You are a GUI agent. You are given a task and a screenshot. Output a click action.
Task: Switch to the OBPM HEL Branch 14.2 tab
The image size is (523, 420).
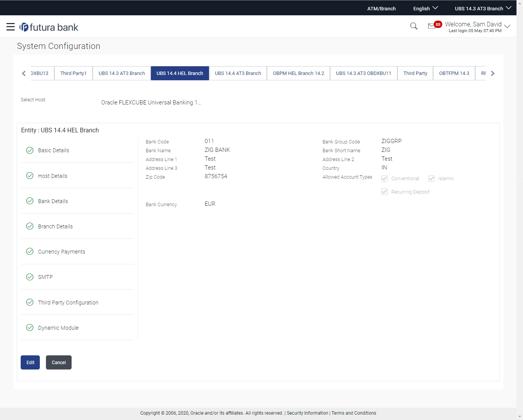[x=299, y=73]
